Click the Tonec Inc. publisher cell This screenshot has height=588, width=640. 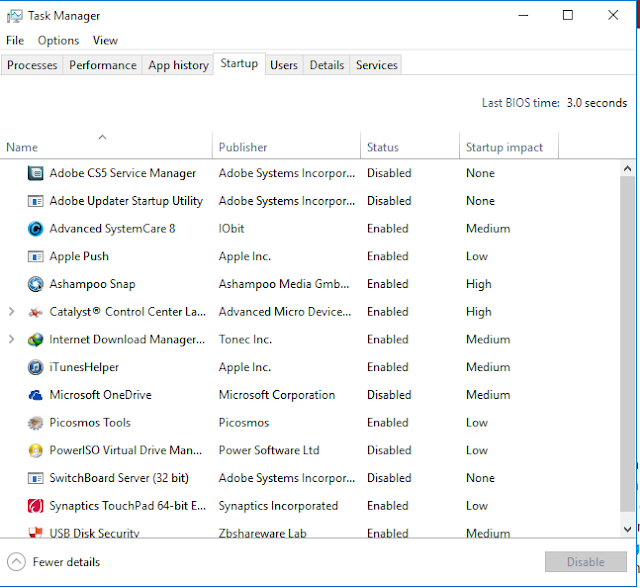pyautogui.click(x=245, y=339)
